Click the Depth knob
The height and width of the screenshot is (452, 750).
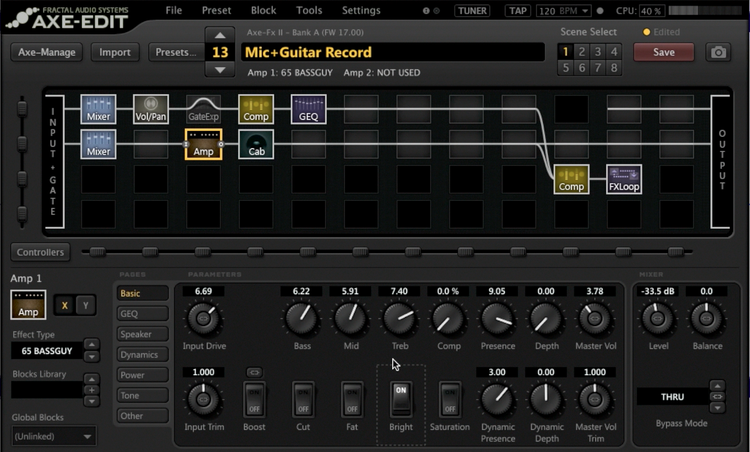coord(546,318)
